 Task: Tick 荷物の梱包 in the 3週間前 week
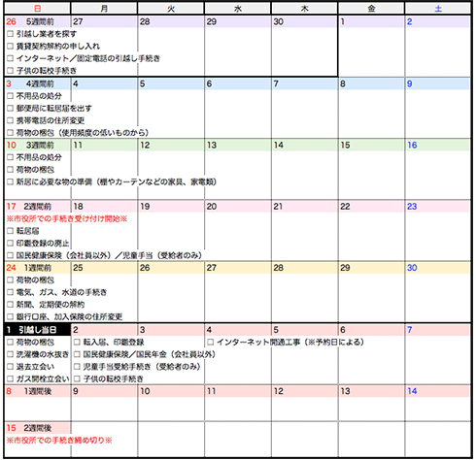click(x=11, y=170)
